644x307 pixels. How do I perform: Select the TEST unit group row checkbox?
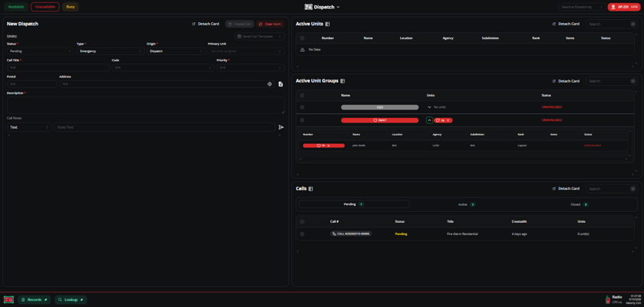pyautogui.click(x=302, y=107)
